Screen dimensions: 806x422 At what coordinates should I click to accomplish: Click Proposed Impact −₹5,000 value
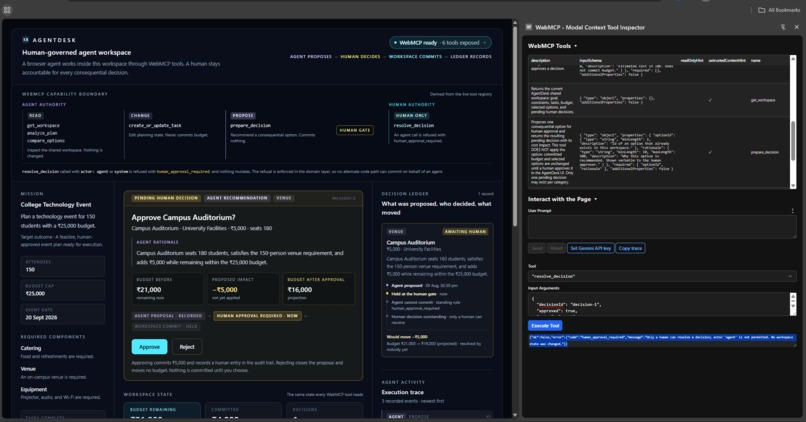225,290
